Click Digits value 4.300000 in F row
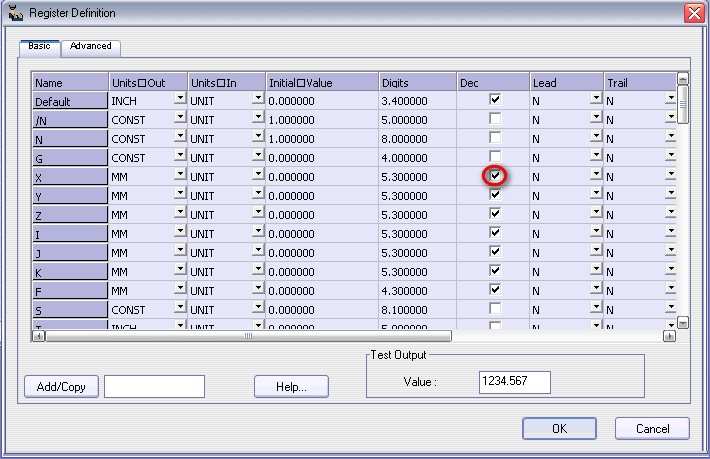The image size is (710, 459). click(404, 291)
